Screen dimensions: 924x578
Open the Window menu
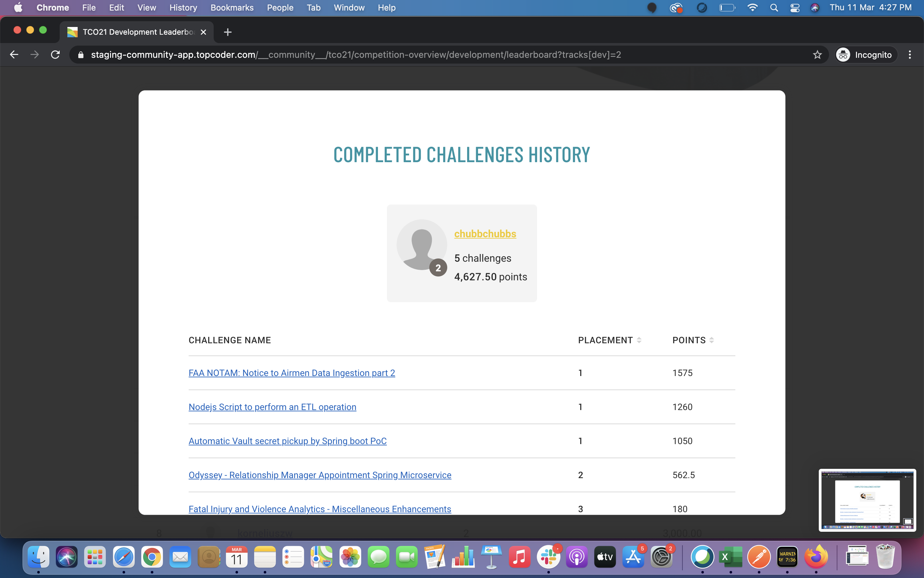click(349, 8)
